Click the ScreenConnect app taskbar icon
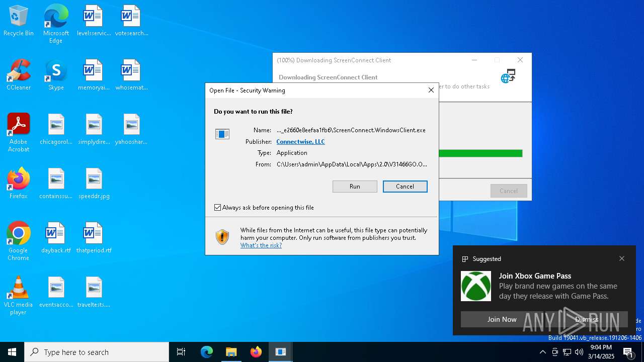Viewport: 644px width, 362px height. pyautogui.click(x=281, y=352)
